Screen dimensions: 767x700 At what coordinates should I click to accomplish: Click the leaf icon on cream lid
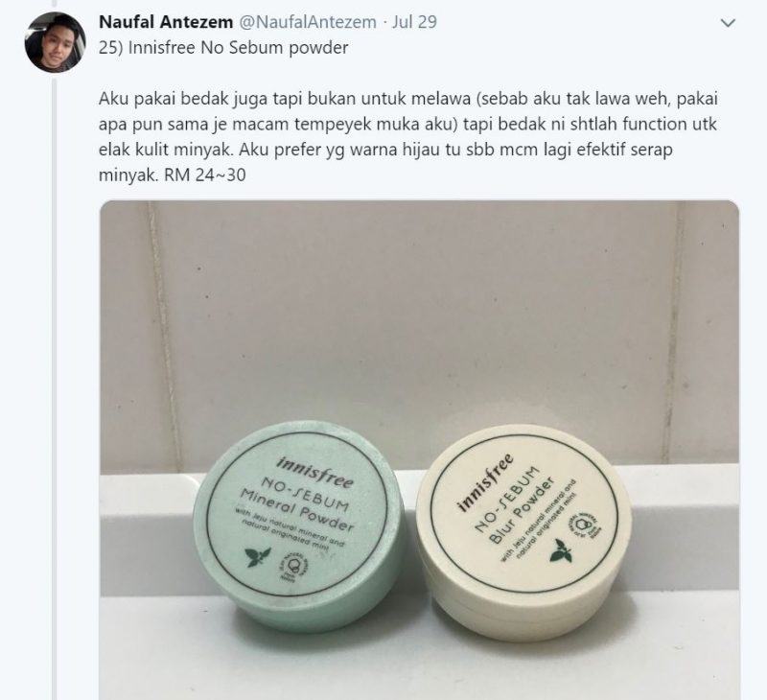[x=561, y=550]
